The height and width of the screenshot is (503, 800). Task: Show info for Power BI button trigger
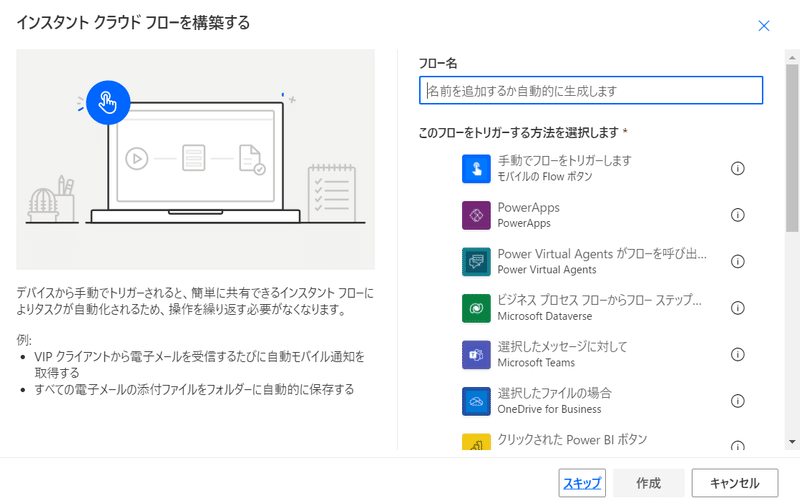click(x=738, y=445)
